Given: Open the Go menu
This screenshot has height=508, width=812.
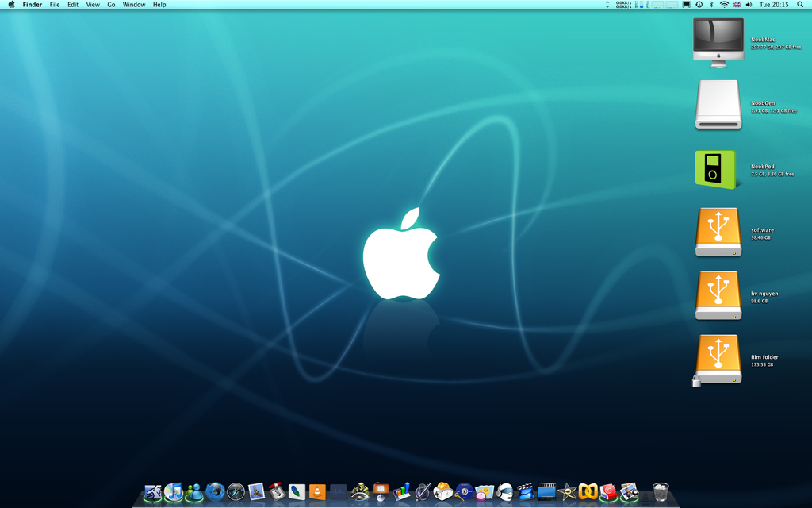Looking at the screenshot, I should [x=111, y=5].
